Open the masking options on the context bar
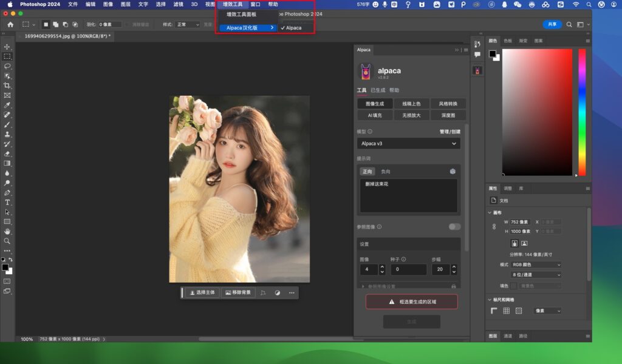Viewport: 622px width, 364px height. click(264, 292)
